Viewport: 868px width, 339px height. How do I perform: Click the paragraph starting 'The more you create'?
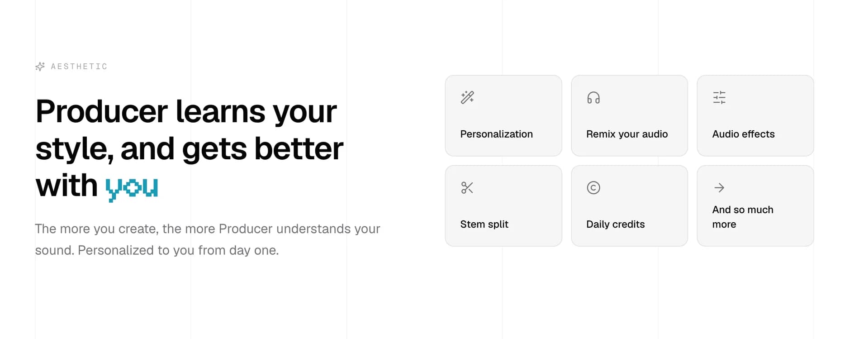click(x=208, y=239)
